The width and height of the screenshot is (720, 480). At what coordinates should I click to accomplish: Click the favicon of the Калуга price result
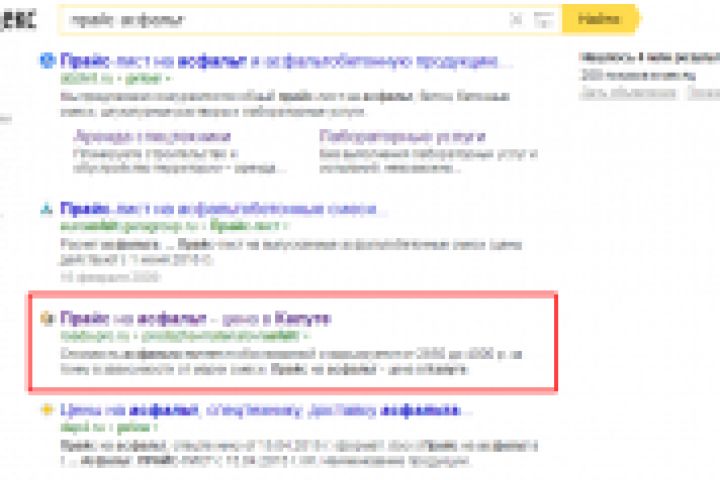point(47,318)
